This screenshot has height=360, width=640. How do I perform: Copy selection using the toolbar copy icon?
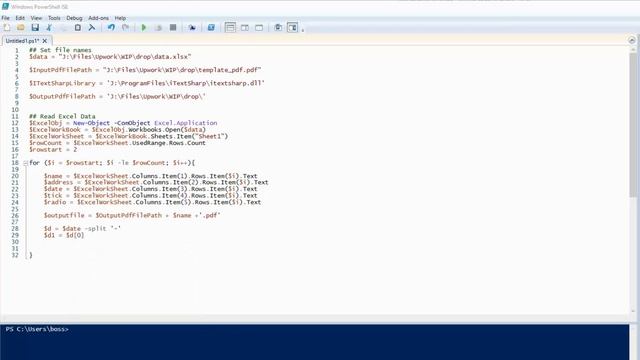click(x=63, y=28)
